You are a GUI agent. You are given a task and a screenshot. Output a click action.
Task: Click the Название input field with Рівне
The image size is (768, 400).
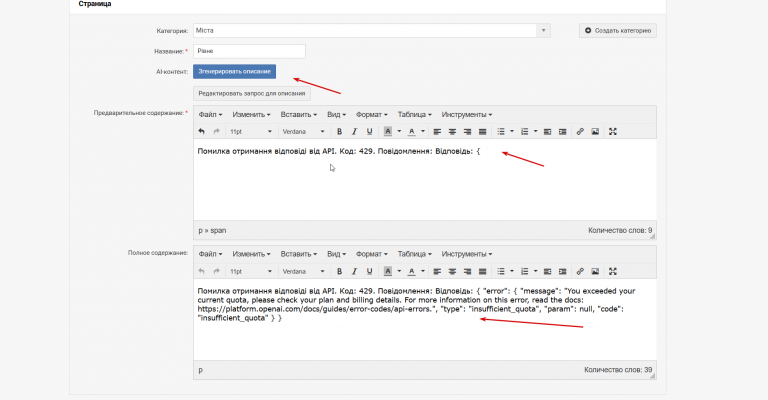tap(249, 51)
